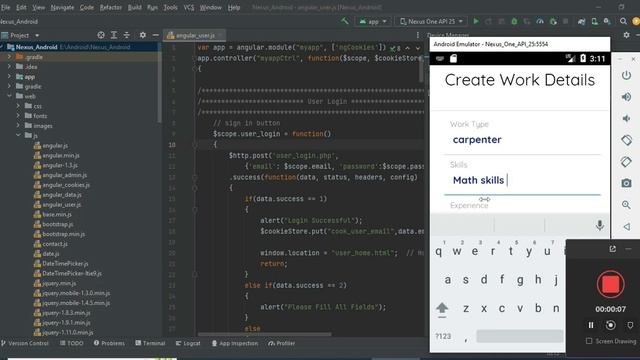Image resolution: width=640 pixels, height=360 pixels.
Task: Click the Sync Project with Gradle icon
Action: point(581,21)
